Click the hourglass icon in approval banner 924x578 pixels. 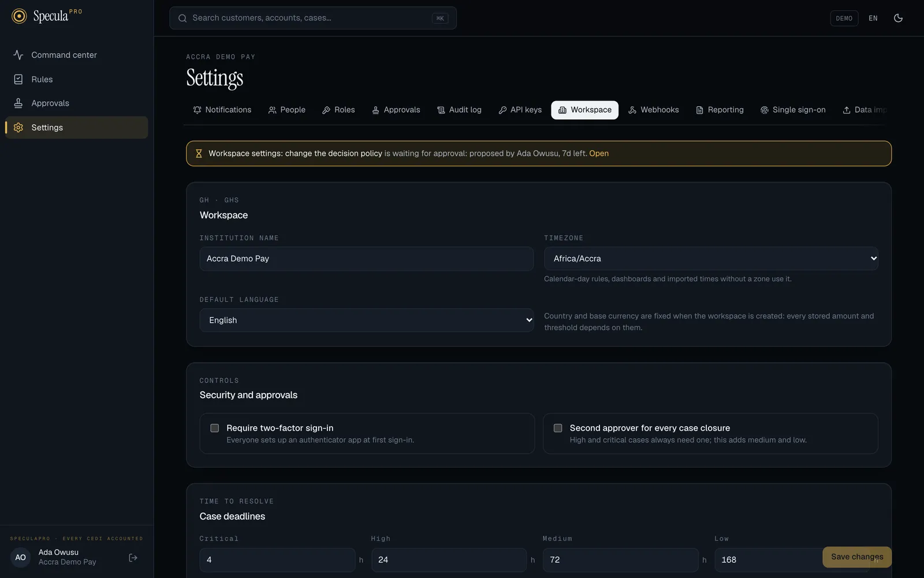[x=199, y=153]
